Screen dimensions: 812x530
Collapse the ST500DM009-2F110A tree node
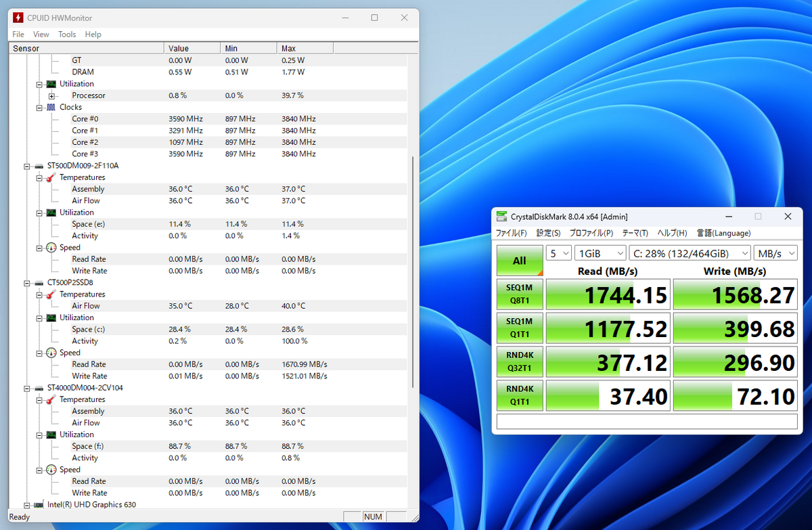coord(27,166)
